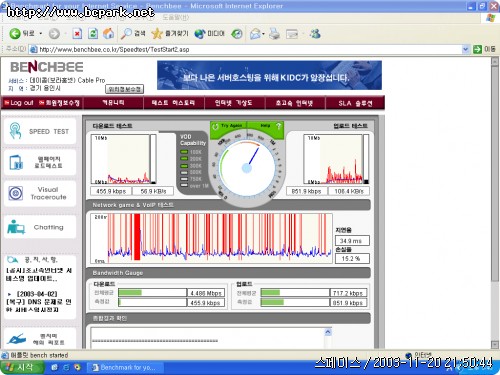Viewport: 500px width, 375px height.
Task: Go to Home page icon
Action: tap(108, 33)
